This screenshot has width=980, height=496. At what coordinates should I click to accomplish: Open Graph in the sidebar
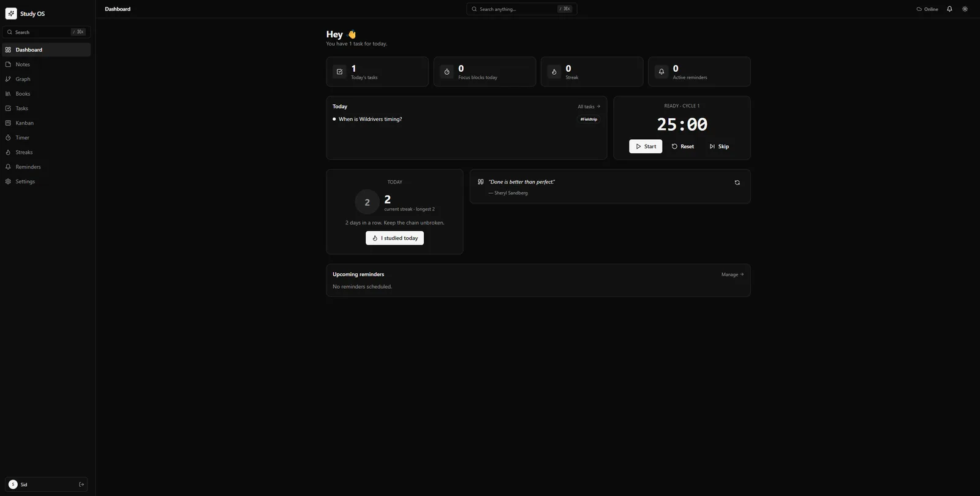47,79
